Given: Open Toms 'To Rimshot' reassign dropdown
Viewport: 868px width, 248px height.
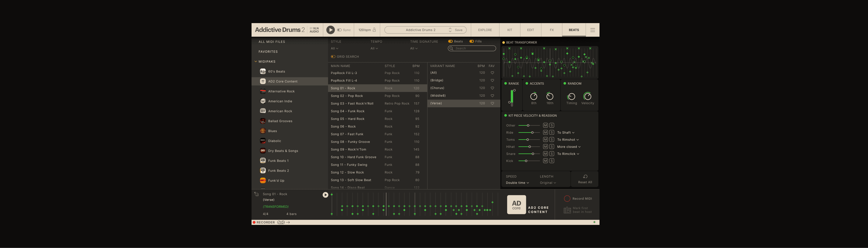Looking at the screenshot, I should pos(568,140).
